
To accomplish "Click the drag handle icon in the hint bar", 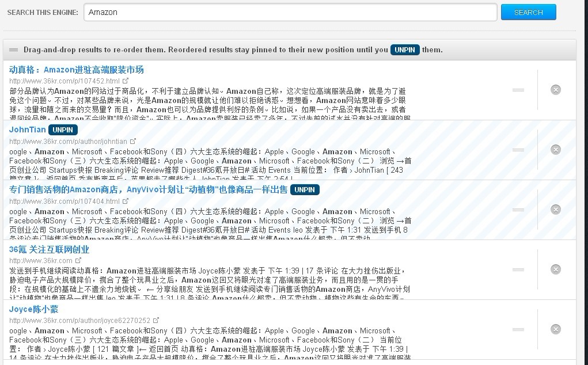I will (13, 50).
